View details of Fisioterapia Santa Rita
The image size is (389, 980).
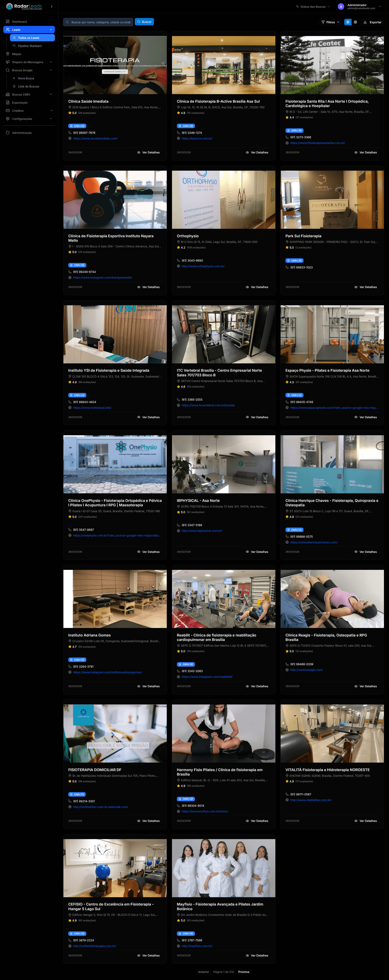pos(365,153)
